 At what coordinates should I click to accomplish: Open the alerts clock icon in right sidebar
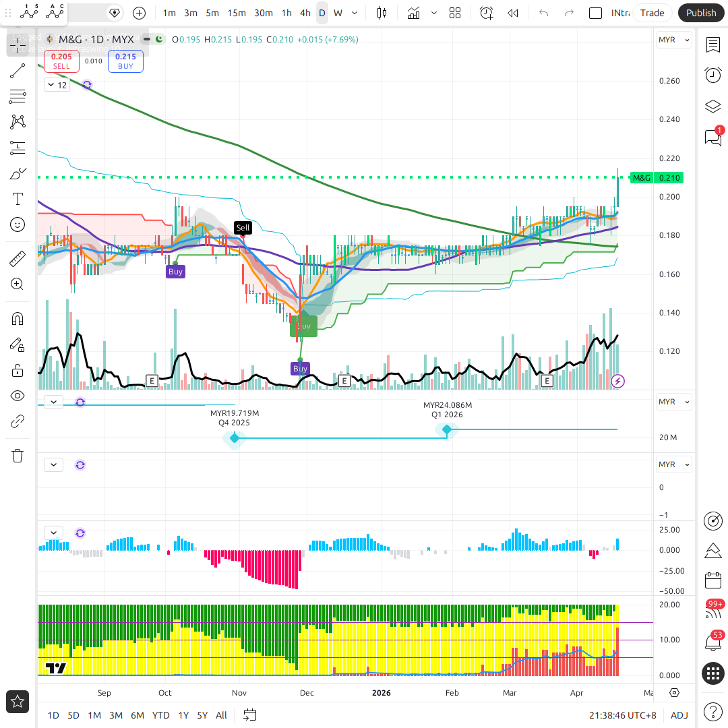[712, 75]
